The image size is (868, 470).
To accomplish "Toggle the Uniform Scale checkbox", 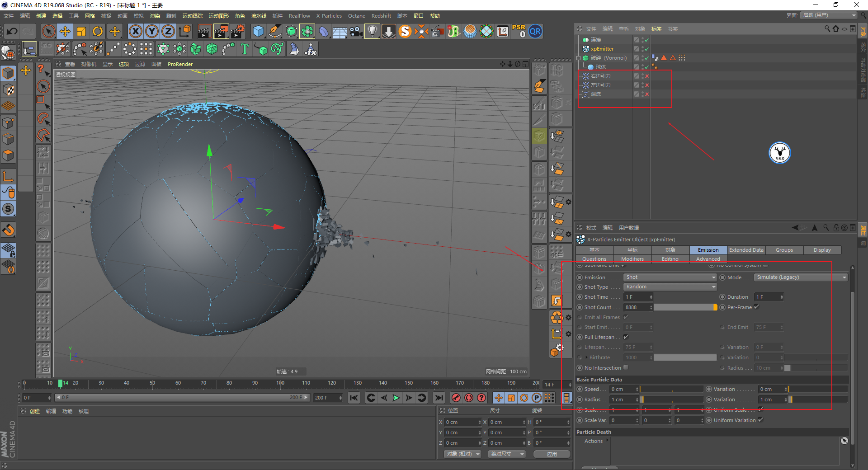I will point(761,409).
